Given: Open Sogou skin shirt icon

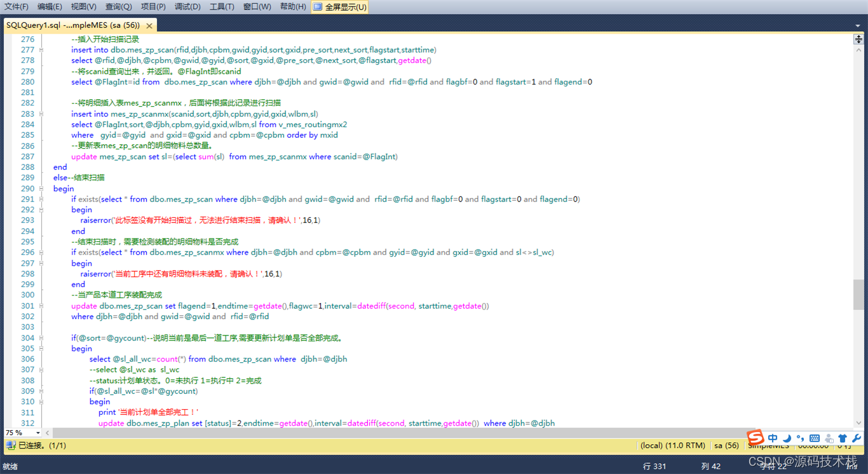Looking at the screenshot, I should 843,438.
